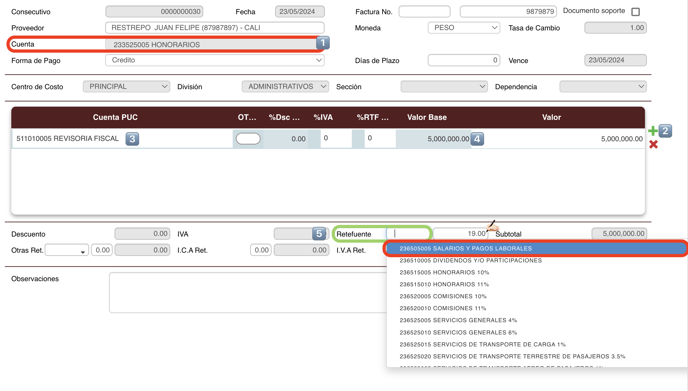Click the %RTF cell in the Revisoria Fiscal row
The image size is (688, 391).
380,138
